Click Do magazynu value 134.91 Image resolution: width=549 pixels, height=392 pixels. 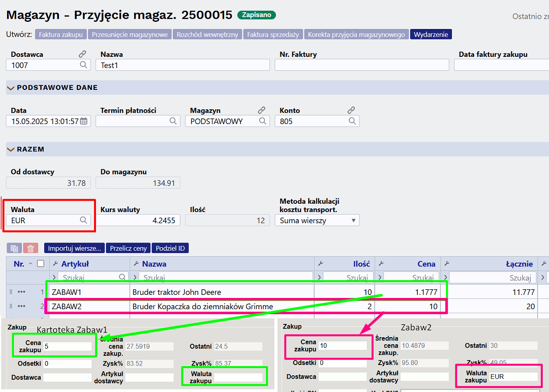point(138,183)
